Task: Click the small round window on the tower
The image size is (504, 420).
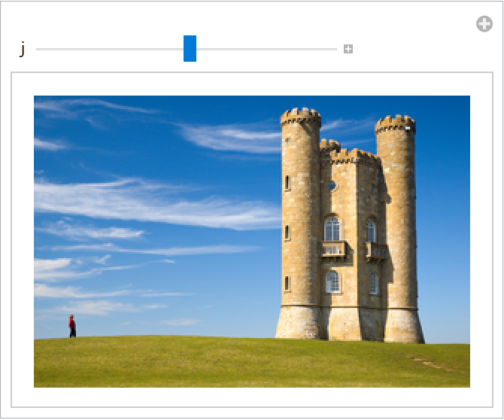Action: tap(332, 185)
